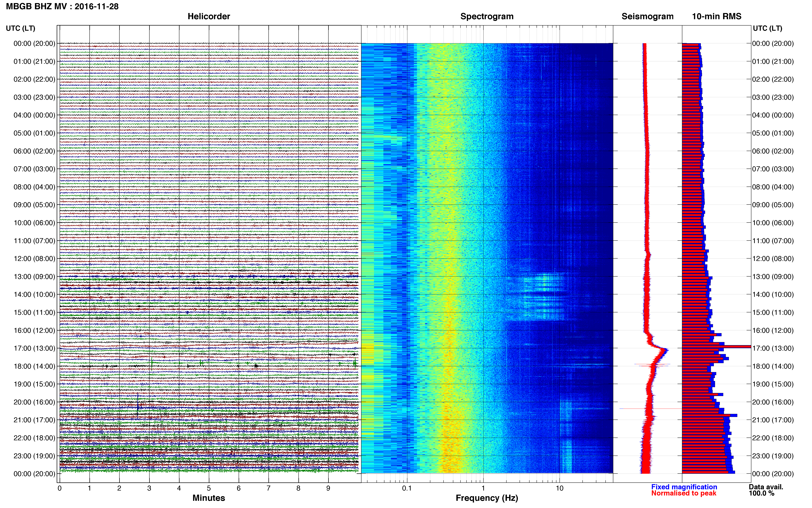Click the right time label '12:00 (08:00)'
This screenshot has height=508, width=812.
(773, 259)
